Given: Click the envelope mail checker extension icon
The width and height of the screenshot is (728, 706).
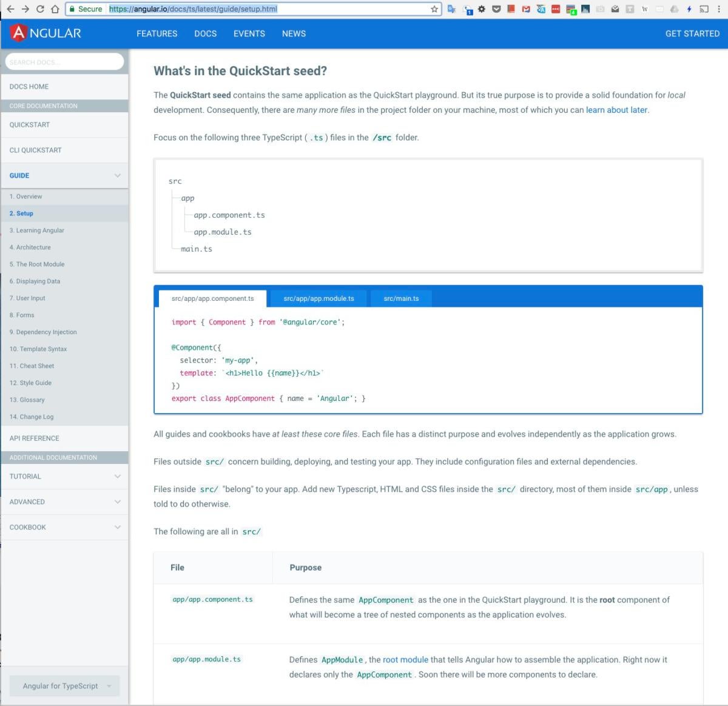Looking at the screenshot, I should 615,9.
